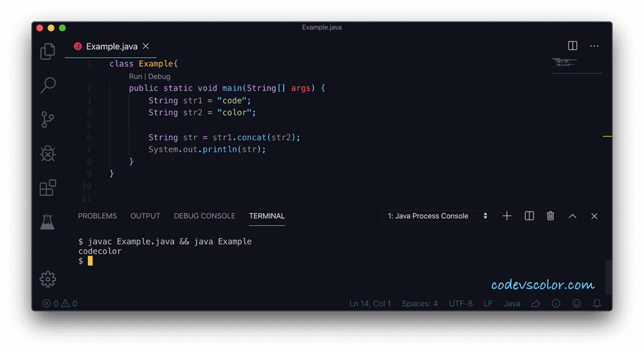Click the terminal prompt cursor

pos(90,261)
